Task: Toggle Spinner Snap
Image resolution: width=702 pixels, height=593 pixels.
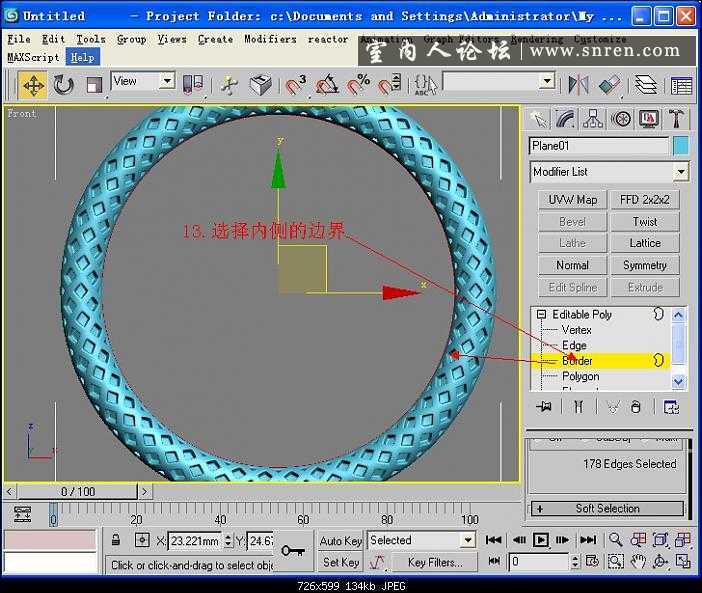Action: 390,85
